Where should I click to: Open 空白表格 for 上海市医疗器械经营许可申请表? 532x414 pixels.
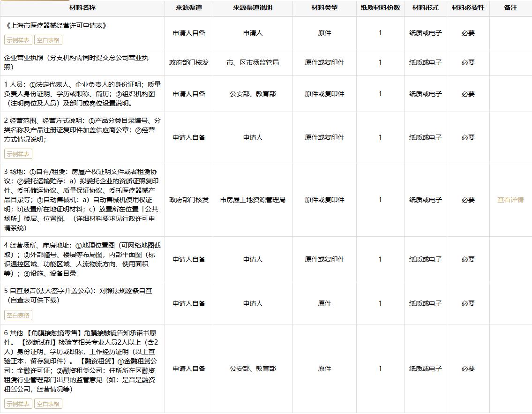coord(48,40)
